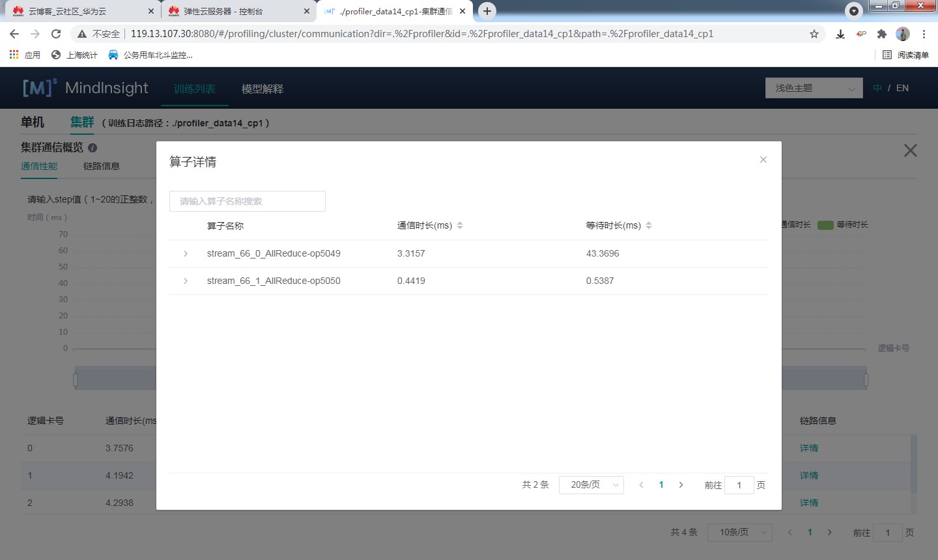The height and width of the screenshot is (560, 938).
Task: Open a new browser tab
Action: pyautogui.click(x=487, y=11)
